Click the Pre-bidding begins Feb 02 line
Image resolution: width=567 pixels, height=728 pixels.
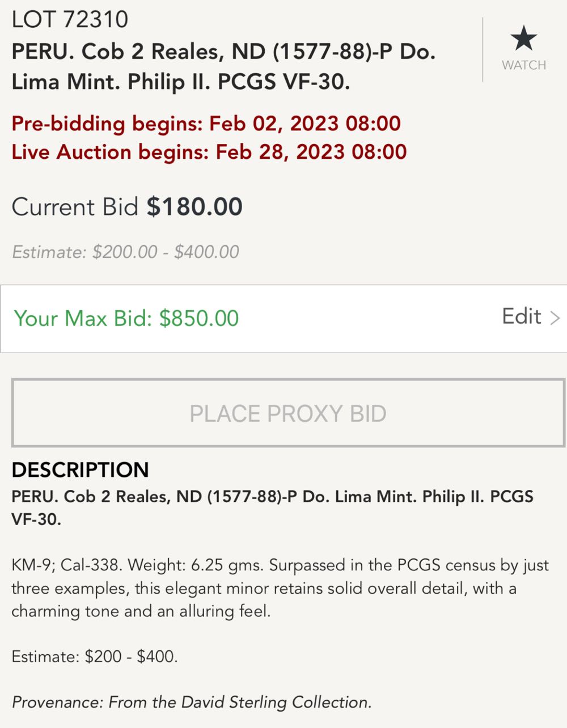point(206,123)
